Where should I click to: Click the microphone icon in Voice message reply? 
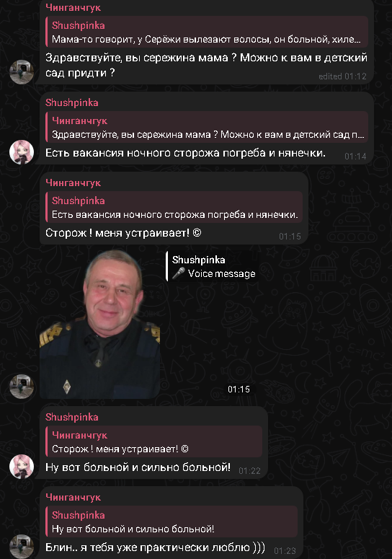[179, 273]
